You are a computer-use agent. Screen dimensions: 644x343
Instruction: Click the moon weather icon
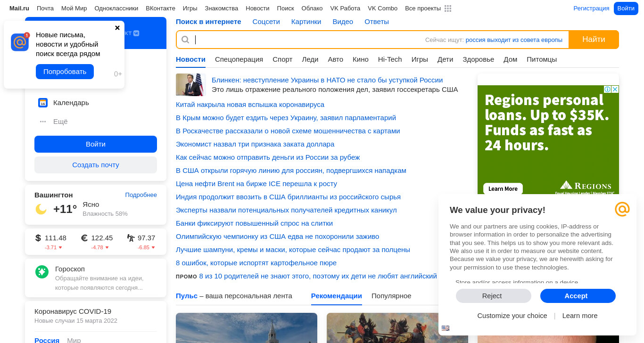[41, 209]
